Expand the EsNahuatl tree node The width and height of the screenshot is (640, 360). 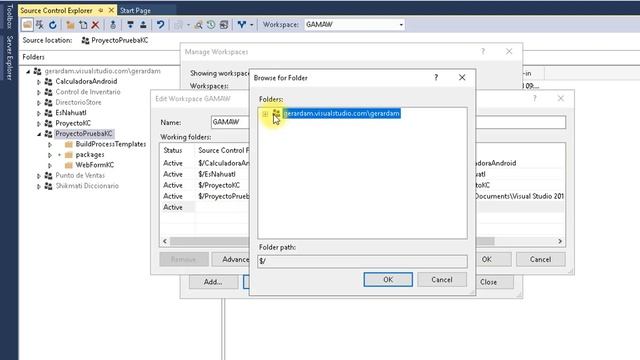pyautogui.click(x=39, y=113)
